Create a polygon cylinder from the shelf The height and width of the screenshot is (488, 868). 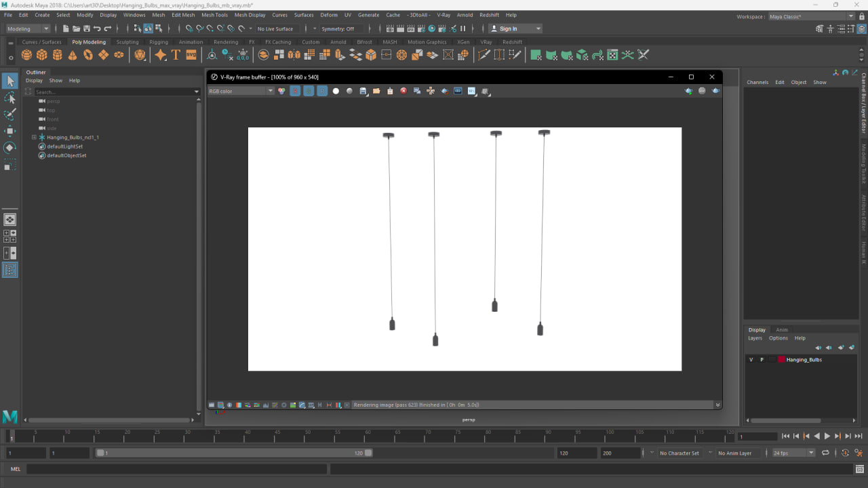point(58,55)
